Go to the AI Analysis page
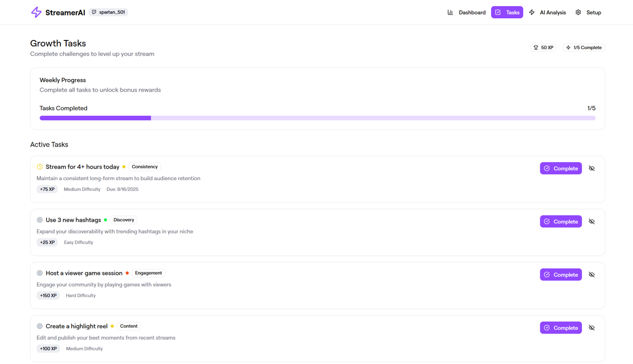 point(547,12)
